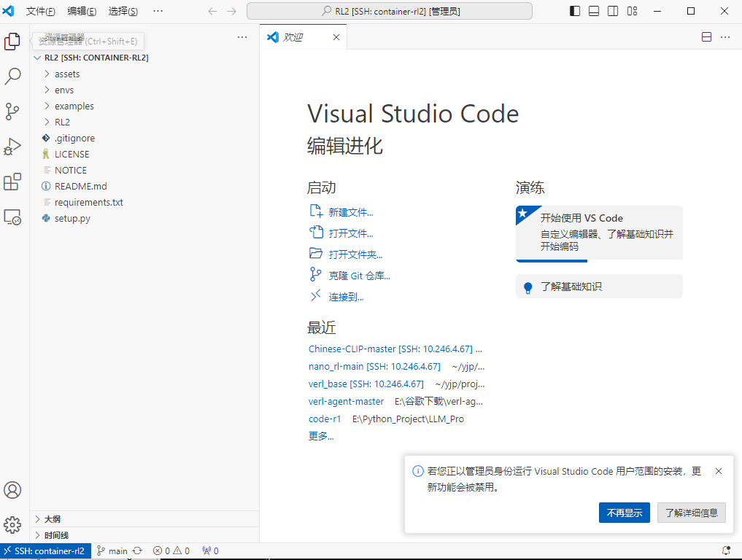The height and width of the screenshot is (560, 742).
Task: Expand the 大纲 outline section
Action: point(144,519)
